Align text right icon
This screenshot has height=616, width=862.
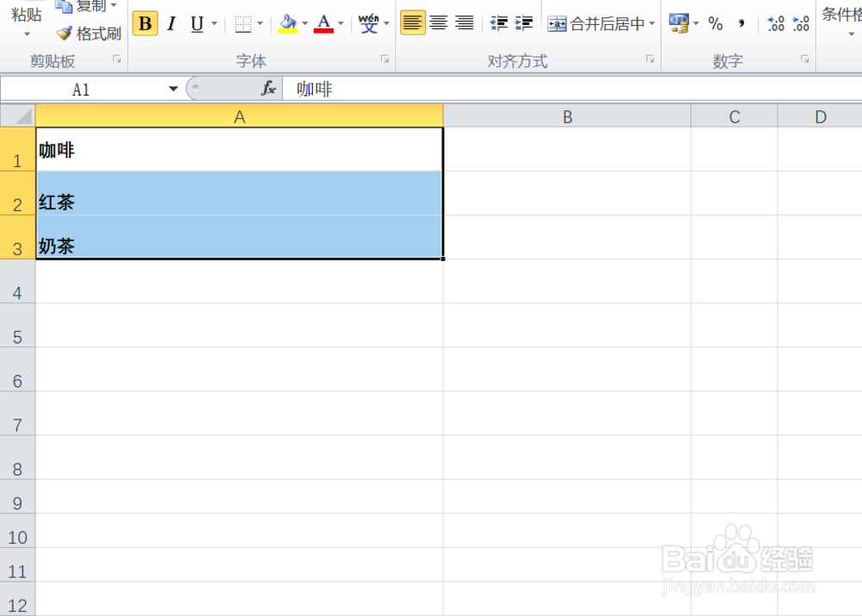[465, 23]
